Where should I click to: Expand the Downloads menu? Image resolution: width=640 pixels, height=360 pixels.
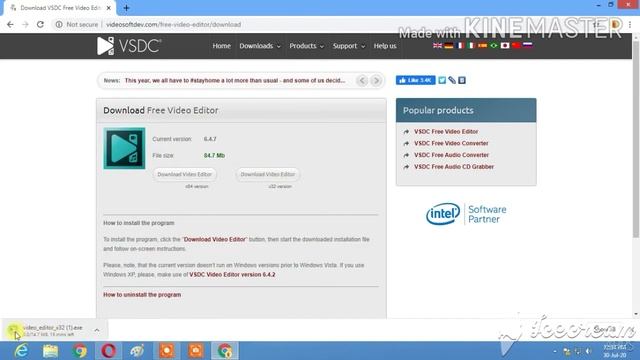point(260,46)
